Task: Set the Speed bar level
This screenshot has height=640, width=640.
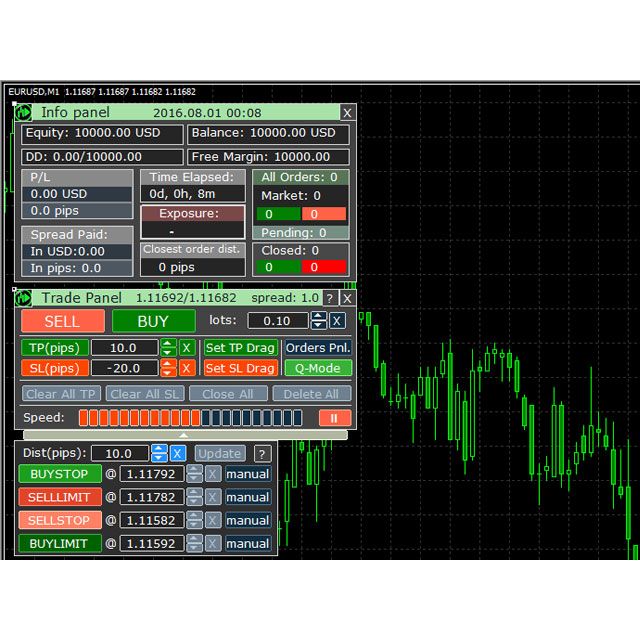Action: pos(190,418)
